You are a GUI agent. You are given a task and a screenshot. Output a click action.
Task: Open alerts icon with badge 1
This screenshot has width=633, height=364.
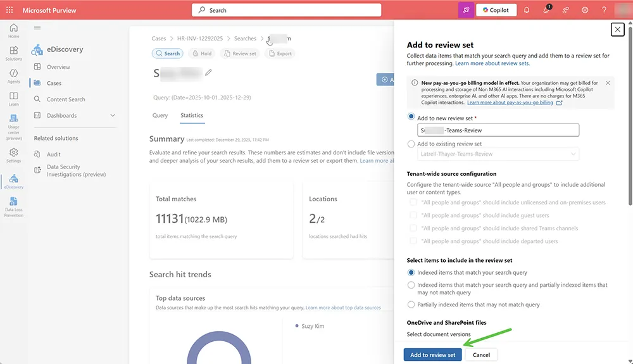click(x=546, y=10)
